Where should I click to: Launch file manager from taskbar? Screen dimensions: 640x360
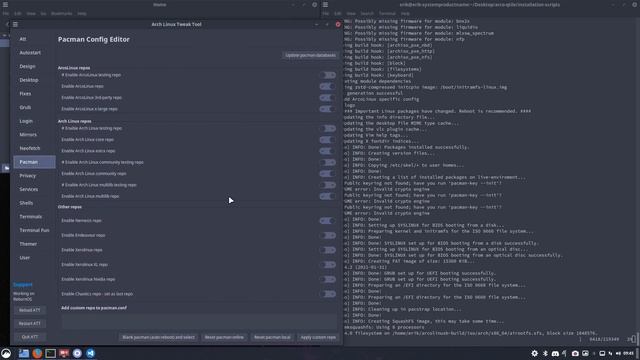coord(24,353)
